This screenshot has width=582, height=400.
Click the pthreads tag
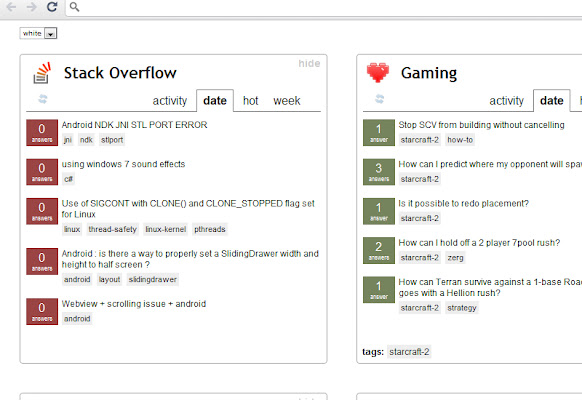(x=210, y=229)
